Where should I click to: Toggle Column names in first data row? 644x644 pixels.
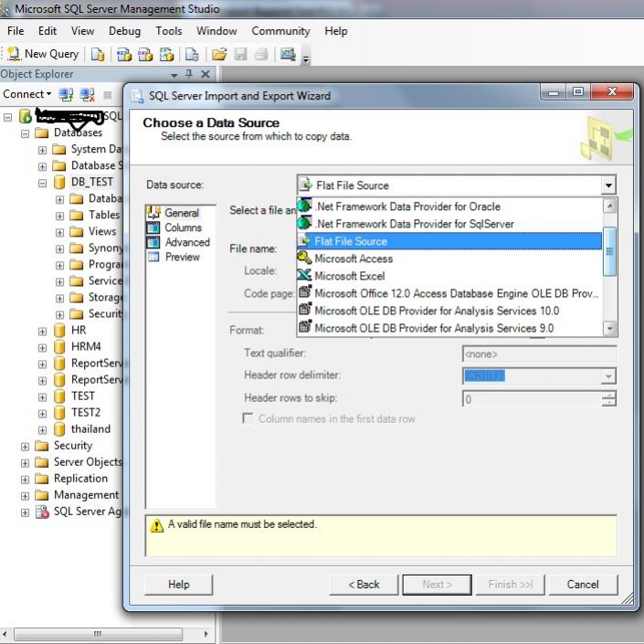click(x=248, y=418)
